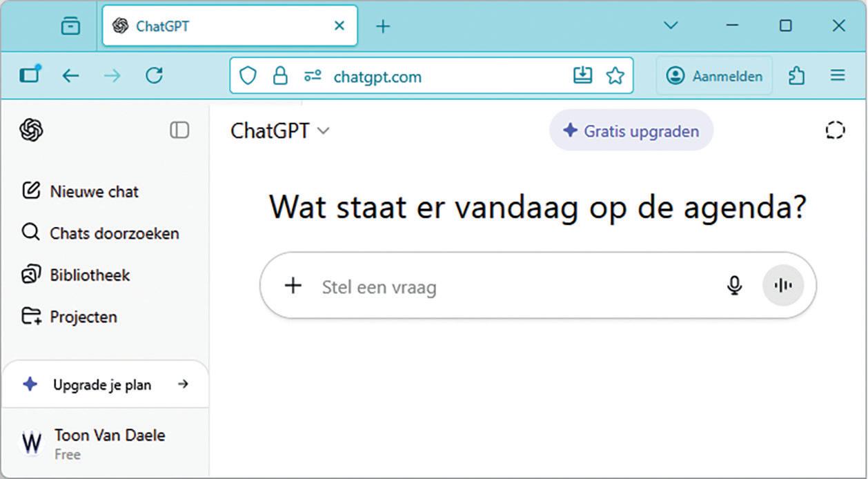Close the ChatGPT tab
This screenshot has height=479, width=868.
point(339,26)
